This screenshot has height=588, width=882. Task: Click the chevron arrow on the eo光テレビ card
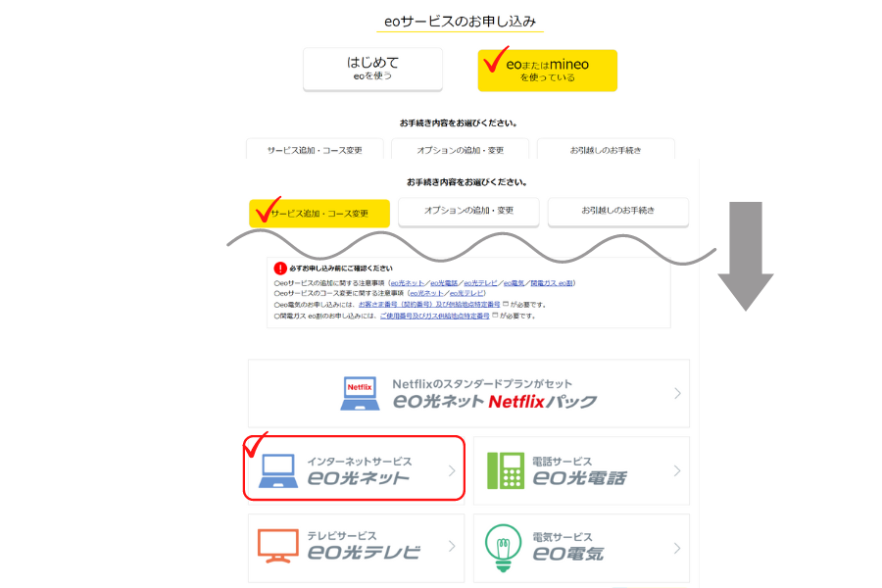point(452,546)
